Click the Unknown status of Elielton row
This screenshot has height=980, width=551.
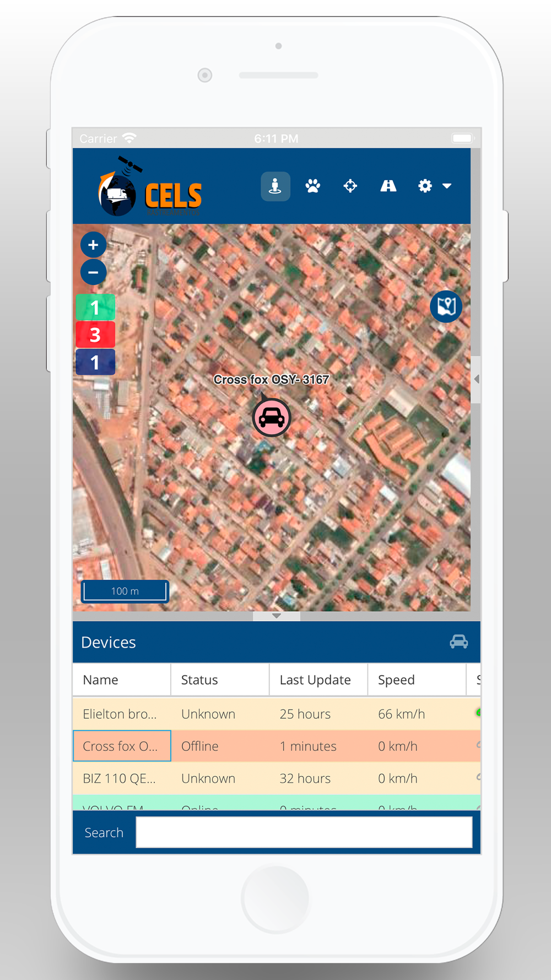[220, 714]
